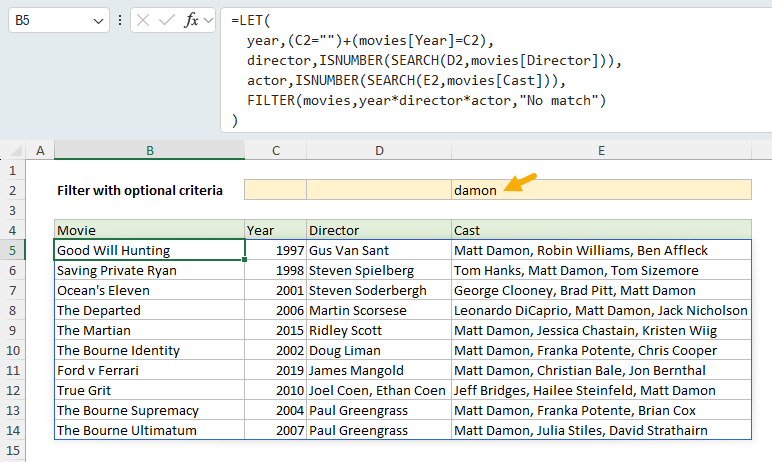
Task: Click the 'Martin Scorsese' director cell
Action: 379,310
